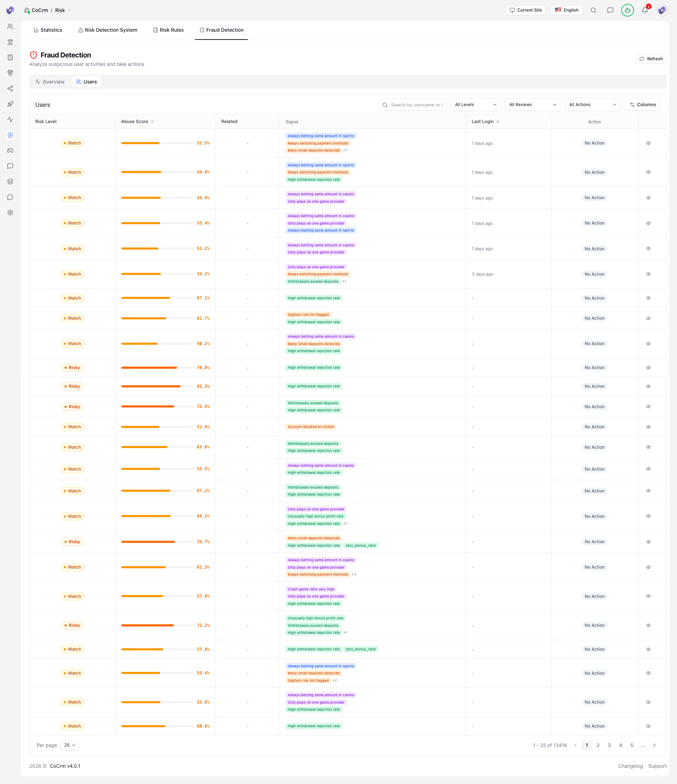Screen dimensions: 677x784
Task: Click the Refresh button
Action: (651, 59)
